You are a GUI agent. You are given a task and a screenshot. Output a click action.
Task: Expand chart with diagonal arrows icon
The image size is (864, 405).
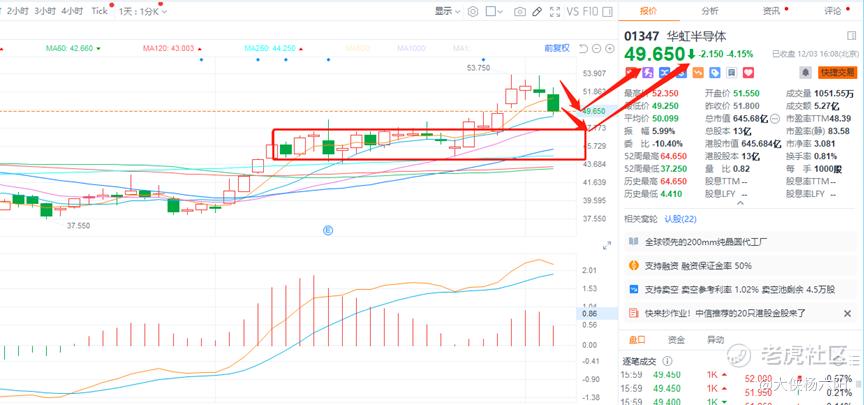point(607,245)
